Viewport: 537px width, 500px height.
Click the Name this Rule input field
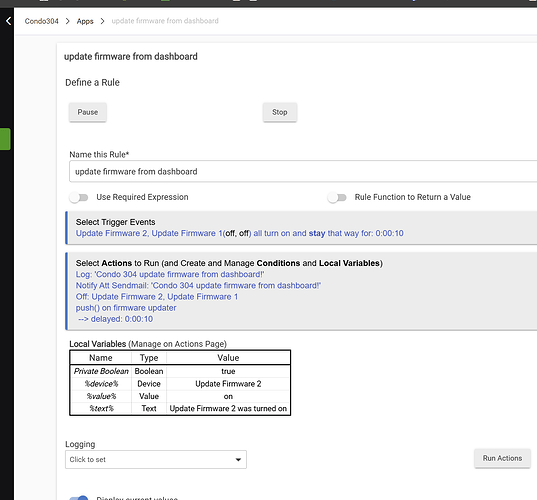pos(303,171)
